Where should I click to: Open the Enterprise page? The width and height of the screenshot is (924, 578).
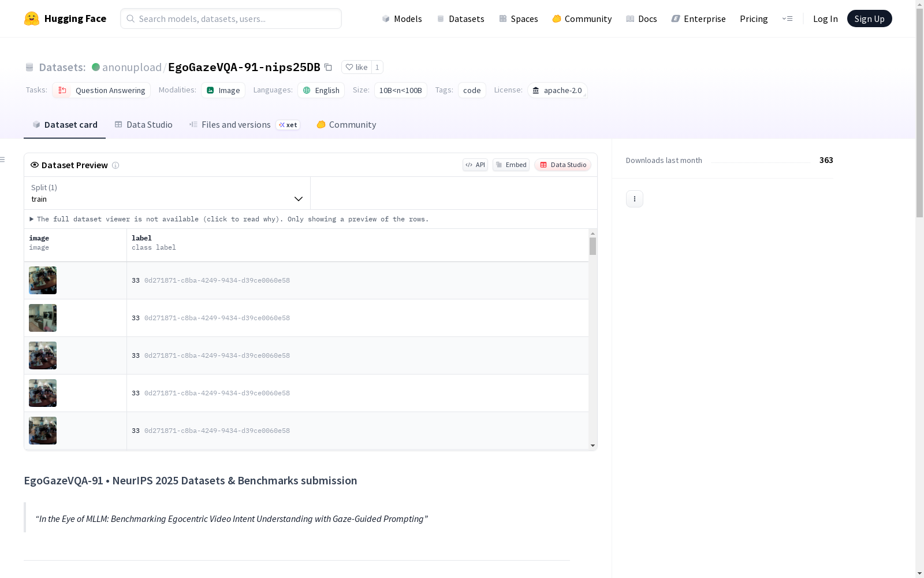(698, 18)
